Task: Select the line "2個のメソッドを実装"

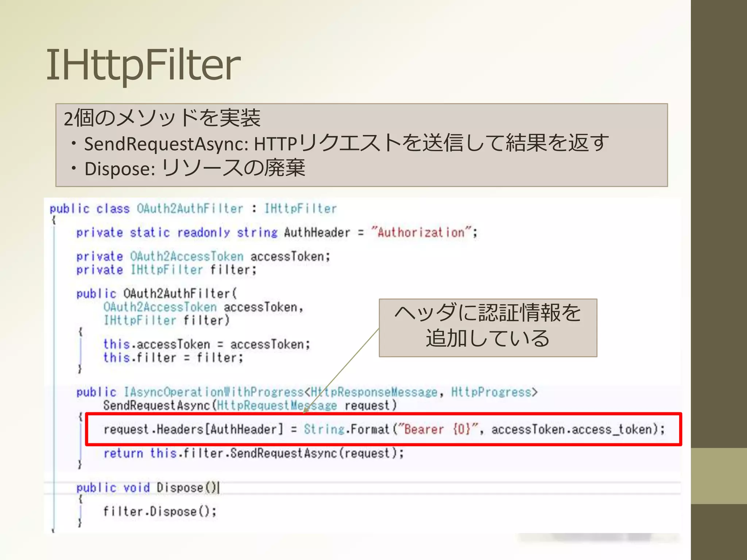Action: point(162,118)
